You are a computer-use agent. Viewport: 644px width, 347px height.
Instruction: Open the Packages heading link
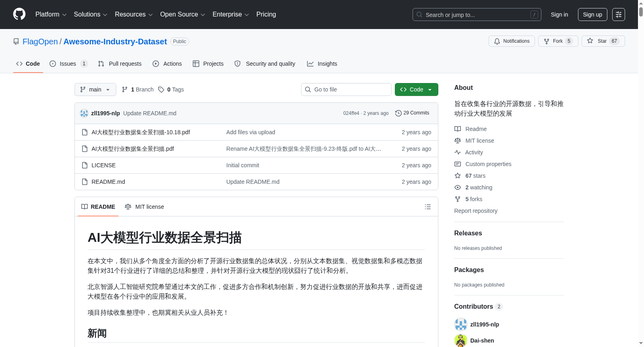(x=469, y=270)
